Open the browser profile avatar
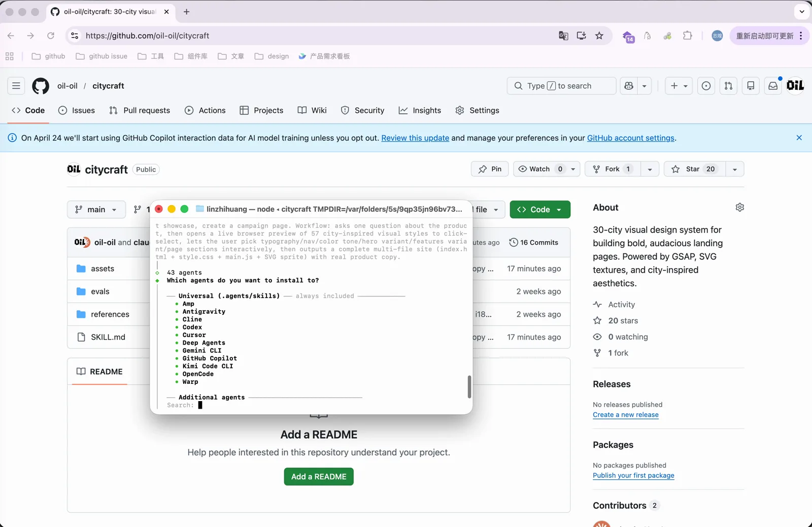 [x=717, y=36]
